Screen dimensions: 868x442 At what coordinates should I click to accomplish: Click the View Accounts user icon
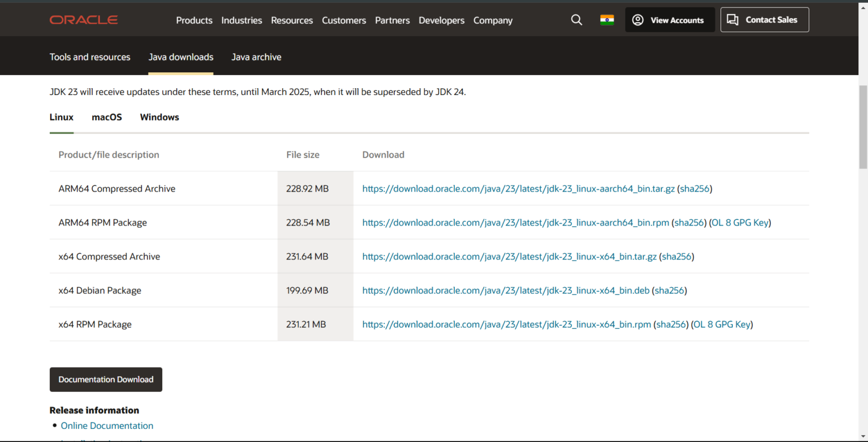(x=638, y=20)
